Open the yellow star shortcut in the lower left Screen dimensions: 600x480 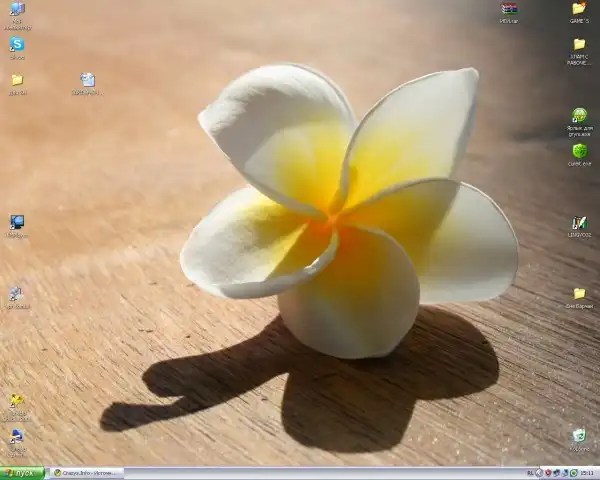point(17,400)
